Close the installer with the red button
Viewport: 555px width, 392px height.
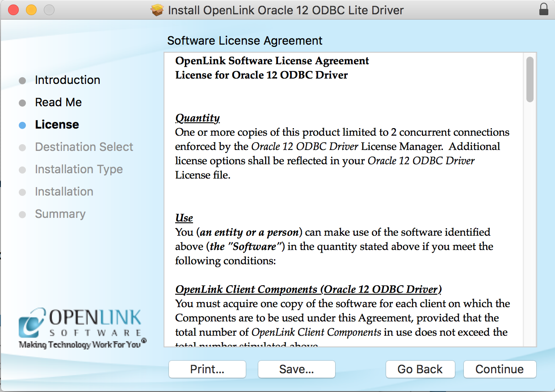(13, 10)
